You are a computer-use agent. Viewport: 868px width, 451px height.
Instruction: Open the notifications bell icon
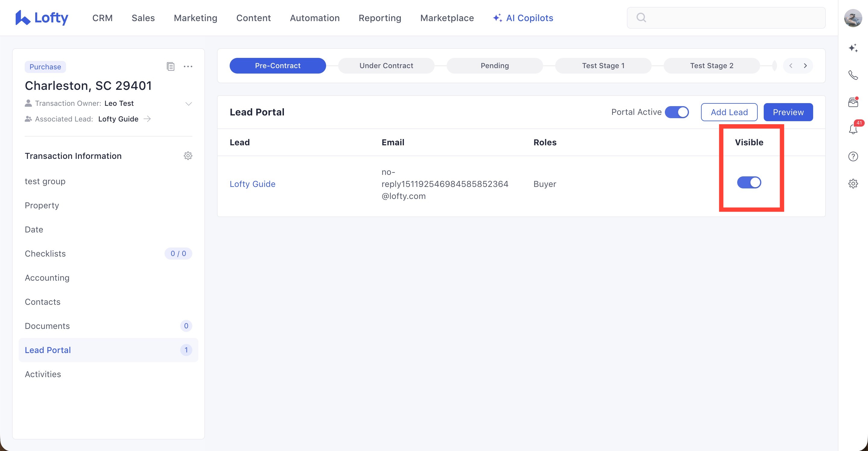point(853,129)
